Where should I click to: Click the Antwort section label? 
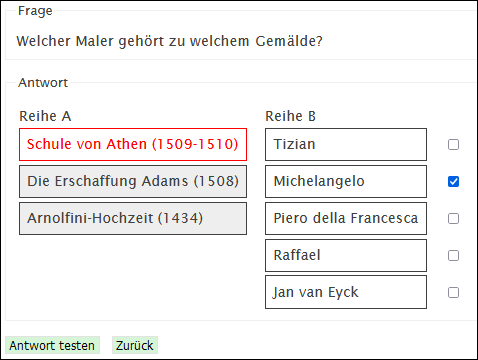point(43,83)
